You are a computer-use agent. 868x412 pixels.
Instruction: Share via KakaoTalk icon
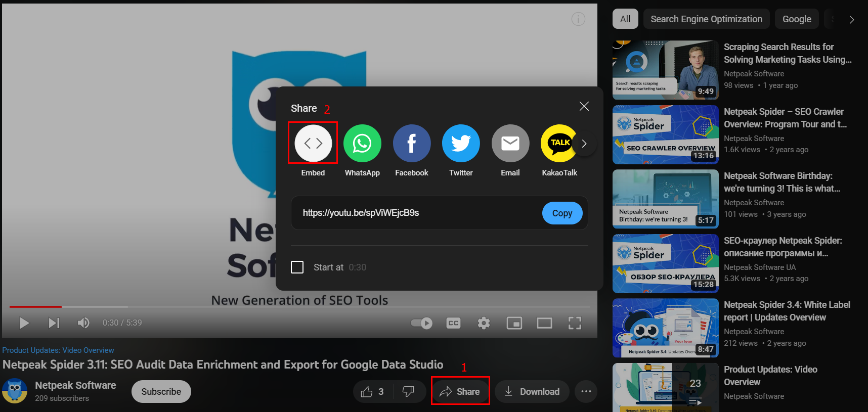559,144
